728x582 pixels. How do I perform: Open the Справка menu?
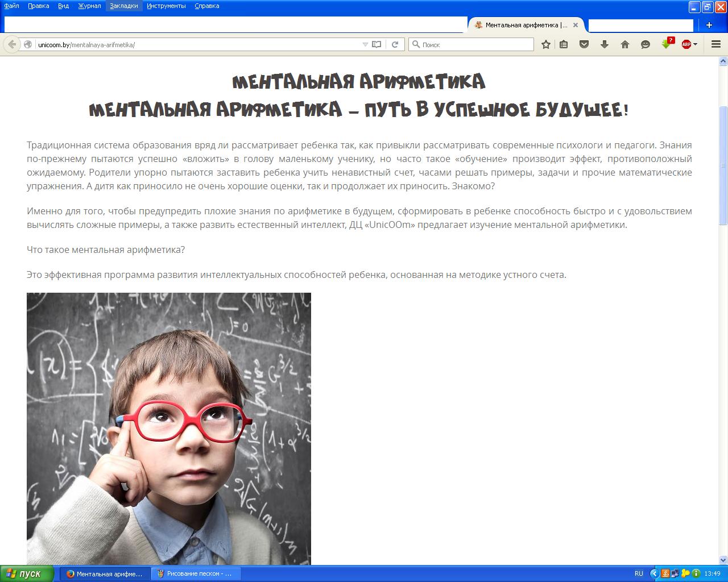[x=207, y=6]
